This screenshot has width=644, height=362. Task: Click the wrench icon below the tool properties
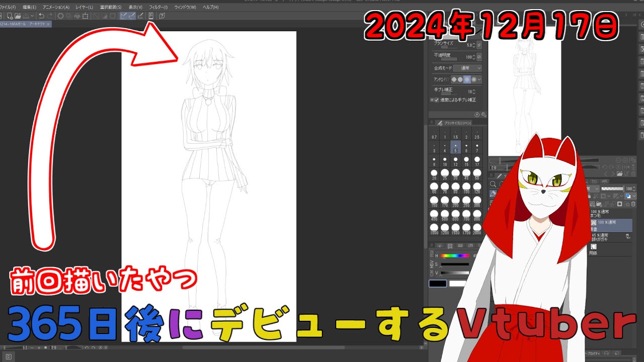(484, 115)
